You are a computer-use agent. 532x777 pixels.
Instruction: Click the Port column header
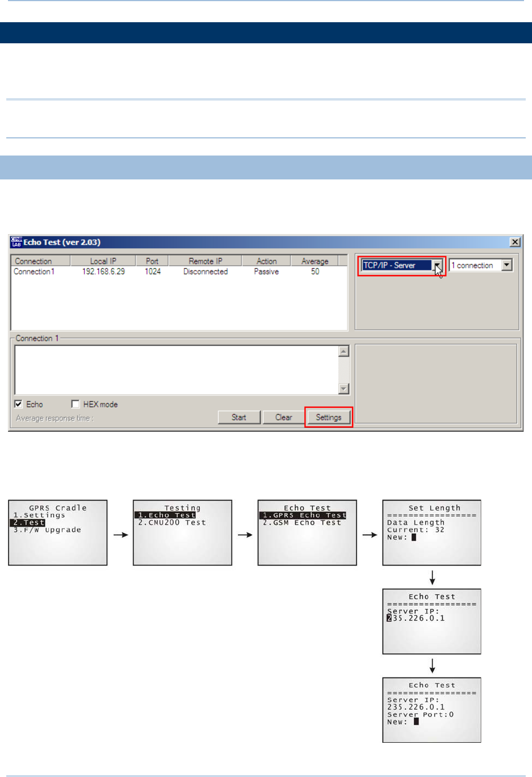[152, 261]
